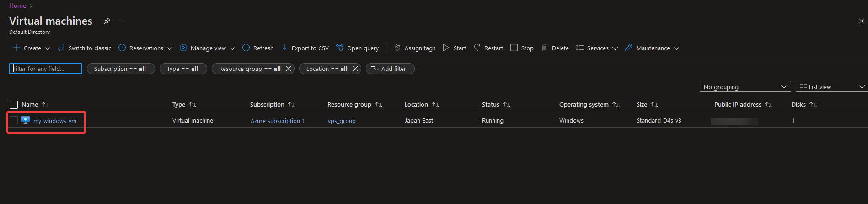
Task: Open the No grouping dropdown
Action: click(745, 87)
